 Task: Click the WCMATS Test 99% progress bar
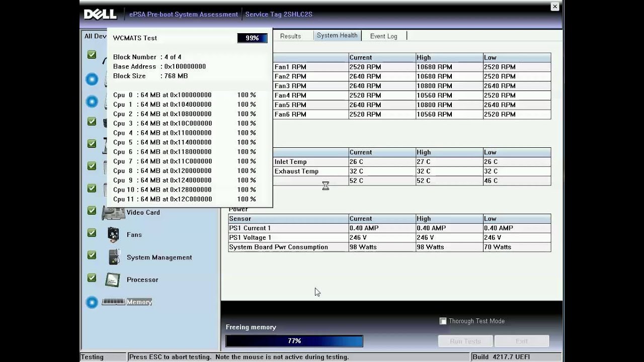pos(252,38)
